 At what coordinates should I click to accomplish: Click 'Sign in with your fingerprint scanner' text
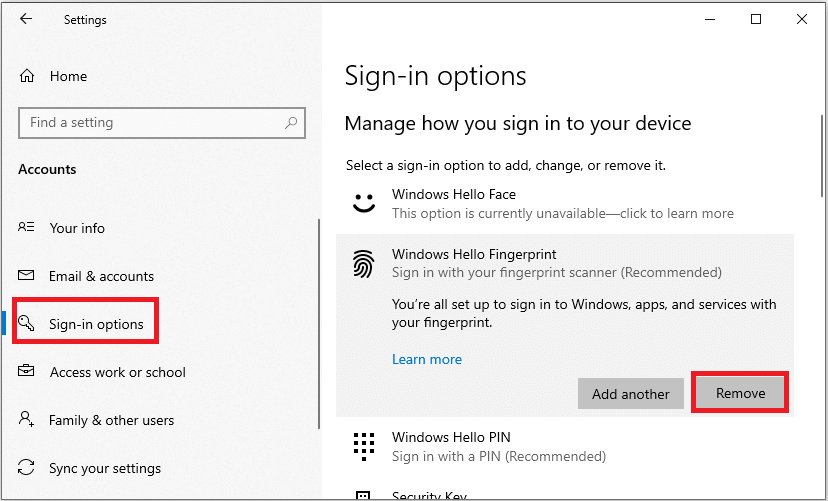pyautogui.click(x=557, y=273)
